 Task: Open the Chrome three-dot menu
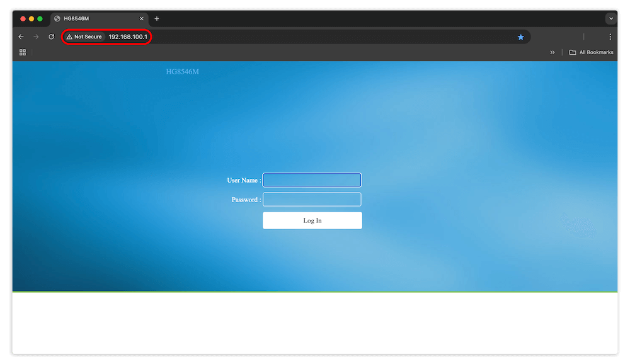coord(610,37)
